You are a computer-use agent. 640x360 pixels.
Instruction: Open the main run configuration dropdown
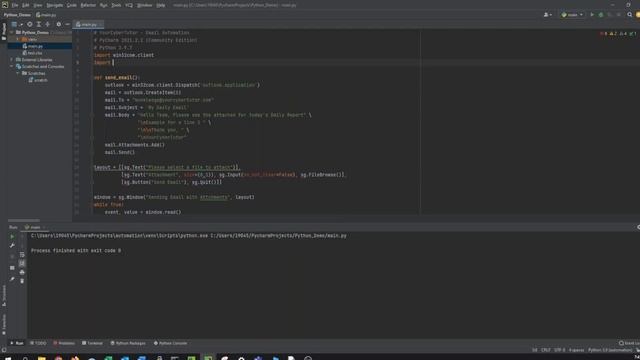pos(572,15)
